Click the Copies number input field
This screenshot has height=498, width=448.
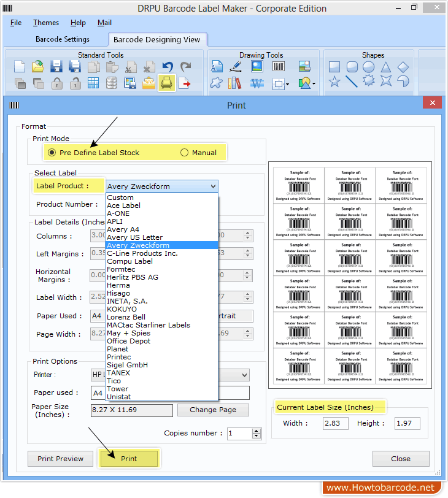coord(239,433)
